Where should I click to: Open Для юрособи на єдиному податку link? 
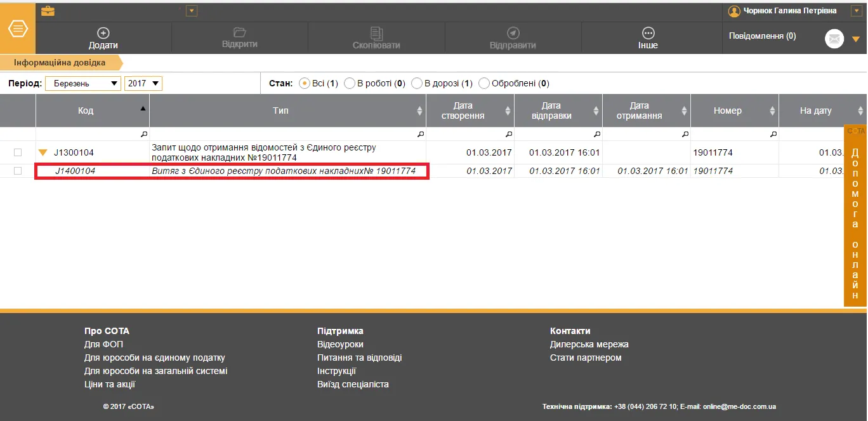(x=155, y=358)
